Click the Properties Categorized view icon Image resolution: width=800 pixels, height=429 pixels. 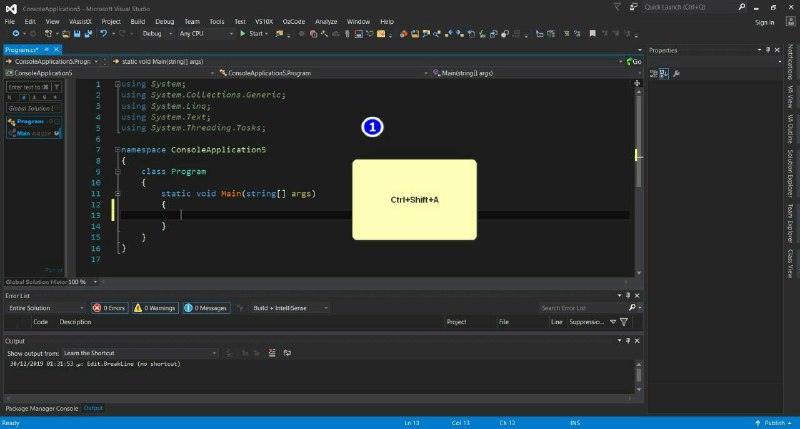click(x=654, y=73)
